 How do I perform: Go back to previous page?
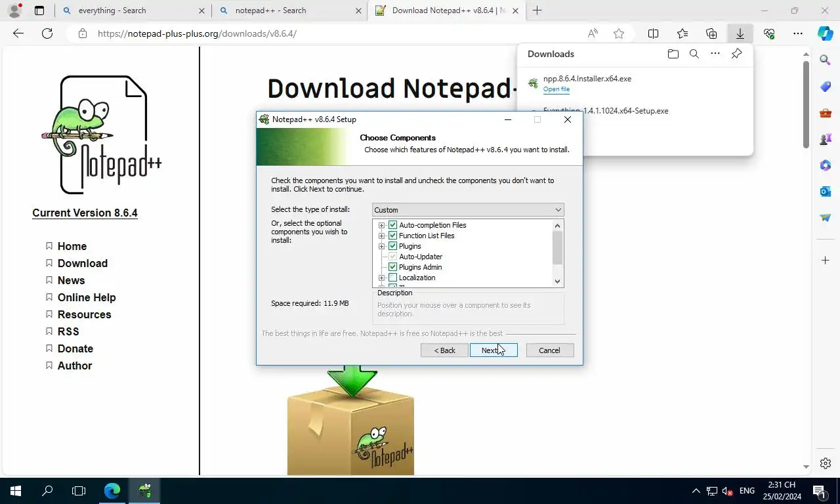(18, 33)
